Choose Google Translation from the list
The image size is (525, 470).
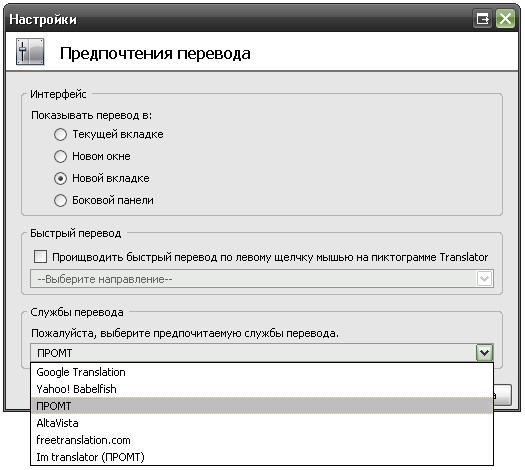pos(262,372)
